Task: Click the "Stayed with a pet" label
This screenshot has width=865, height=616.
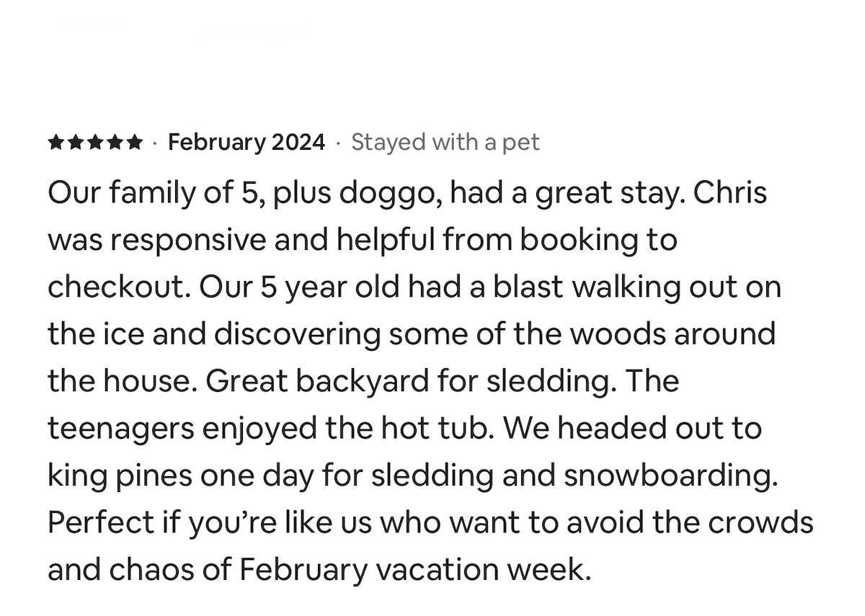Action: (445, 143)
